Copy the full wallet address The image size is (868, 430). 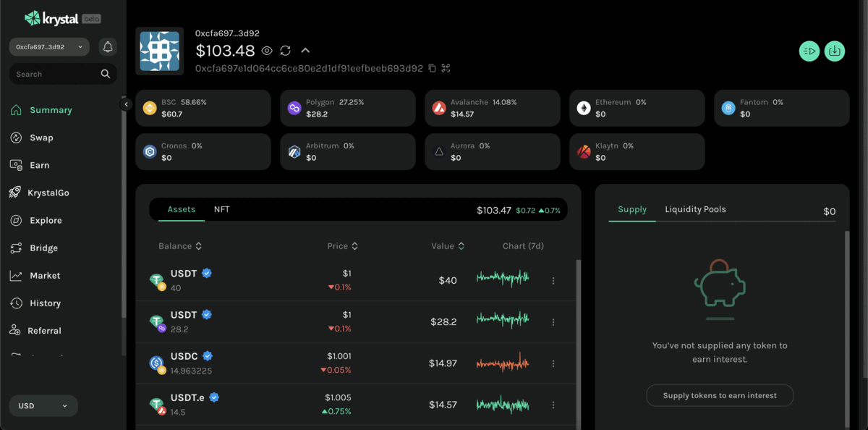(x=432, y=68)
